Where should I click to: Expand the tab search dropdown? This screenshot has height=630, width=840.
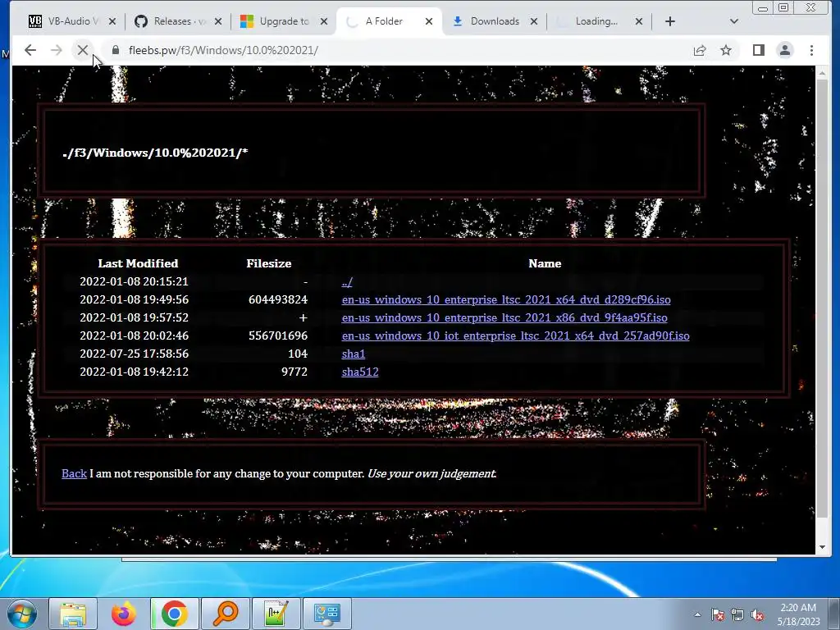[734, 21]
